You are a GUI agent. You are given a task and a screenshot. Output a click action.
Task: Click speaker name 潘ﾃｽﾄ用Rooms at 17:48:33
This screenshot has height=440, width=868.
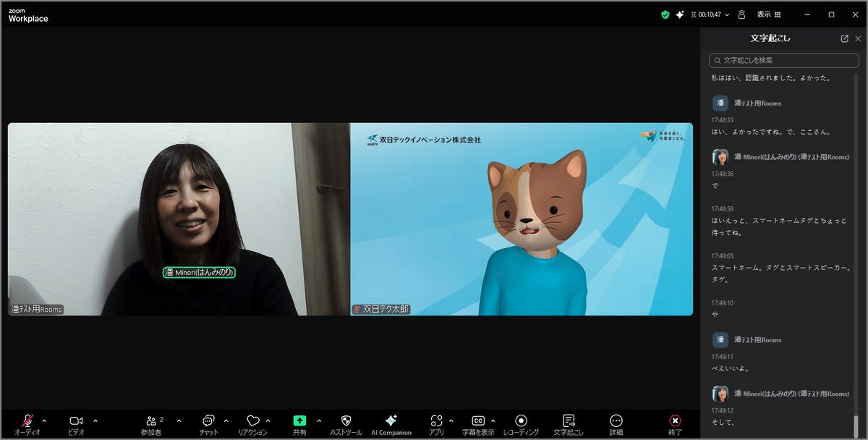pos(757,103)
